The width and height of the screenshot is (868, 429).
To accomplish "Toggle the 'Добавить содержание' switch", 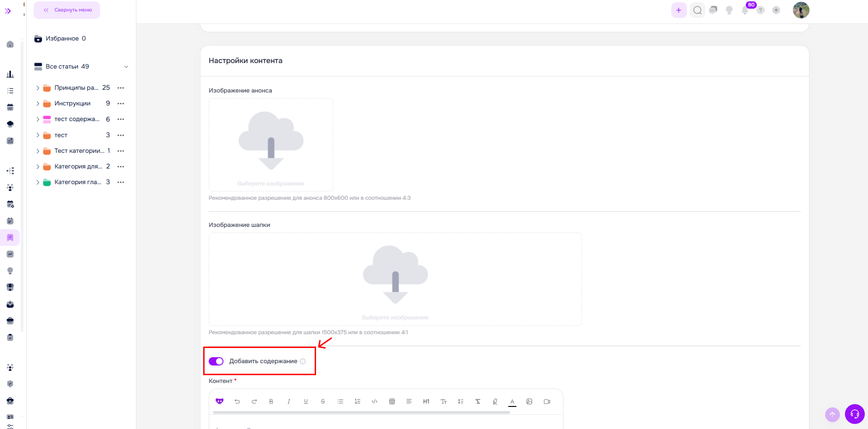I will pyautogui.click(x=216, y=361).
